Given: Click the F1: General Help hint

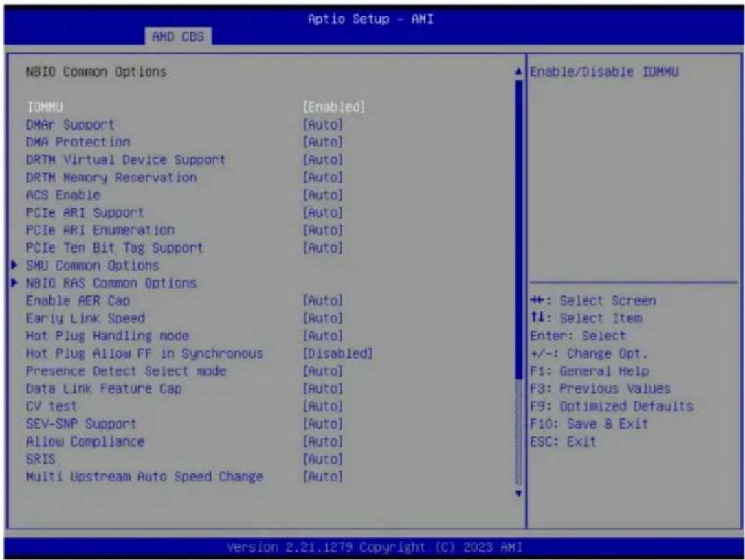Looking at the screenshot, I should 590,370.
